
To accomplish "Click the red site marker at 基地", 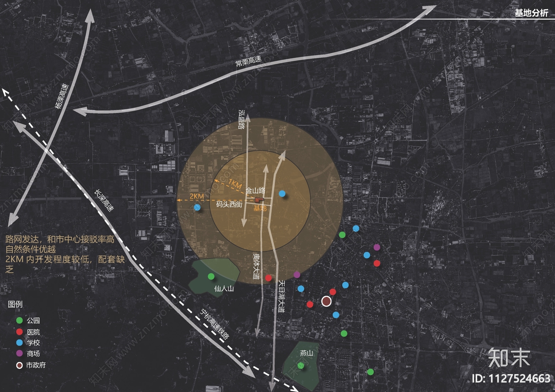I will [259, 200].
